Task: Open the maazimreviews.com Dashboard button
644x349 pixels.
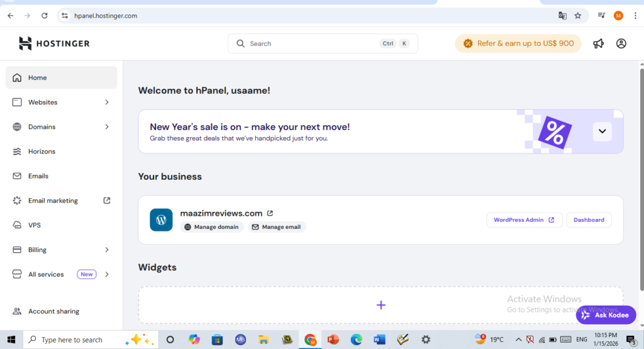Action: pos(589,219)
